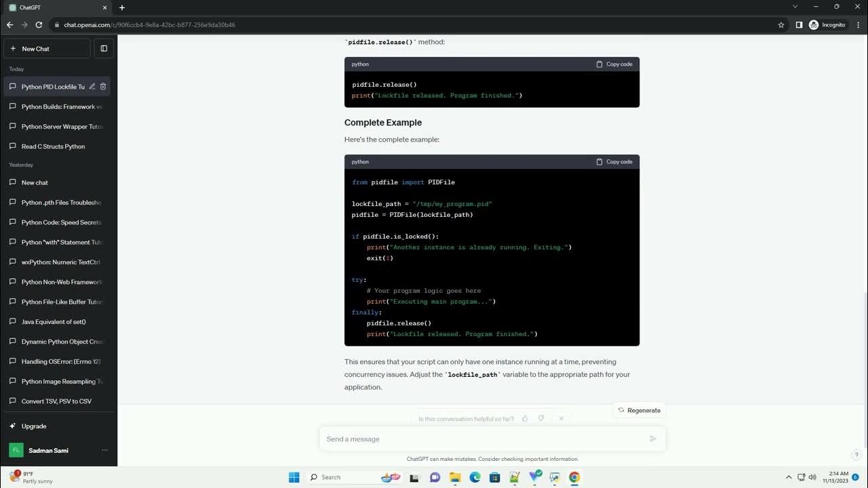The image size is (868, 488).
Task: Open Read C Structs Python chat
Action: tap(57, 146)
